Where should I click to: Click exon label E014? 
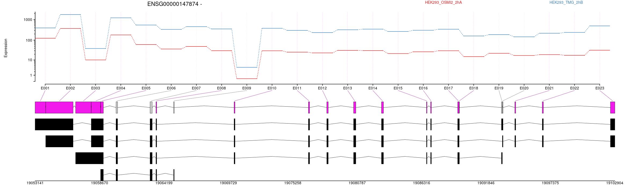[373, 88]
